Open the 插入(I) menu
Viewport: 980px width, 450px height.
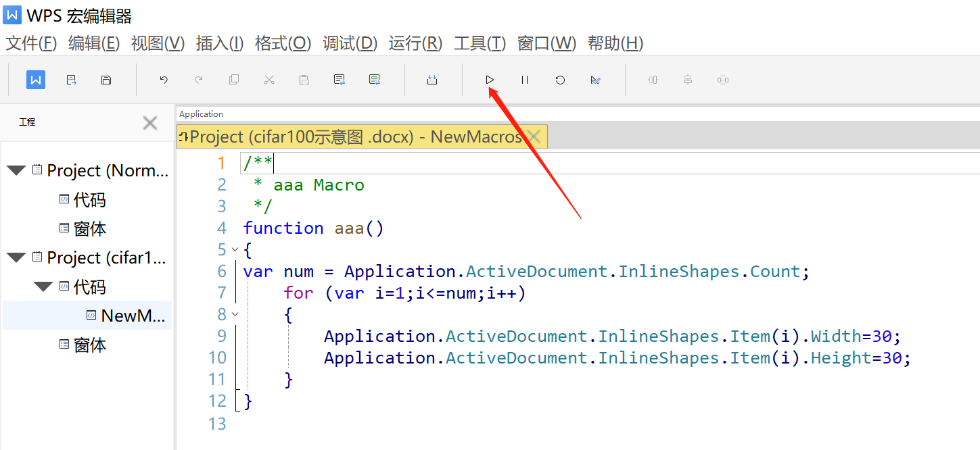[x=220, y=44]
